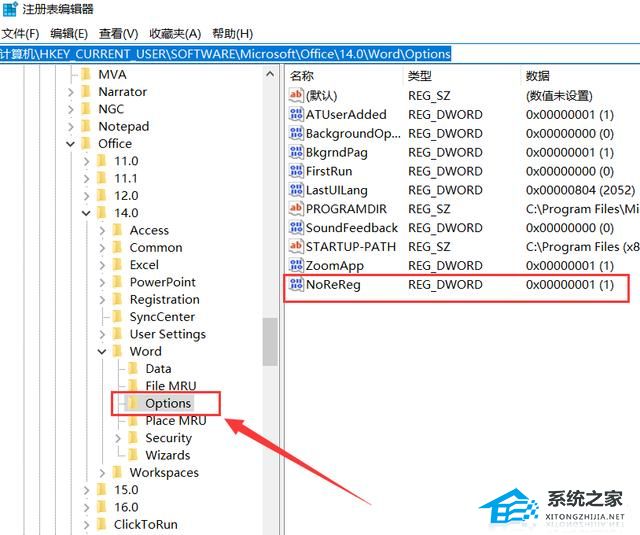Collapse the 14.0 key node

(86, 213)
